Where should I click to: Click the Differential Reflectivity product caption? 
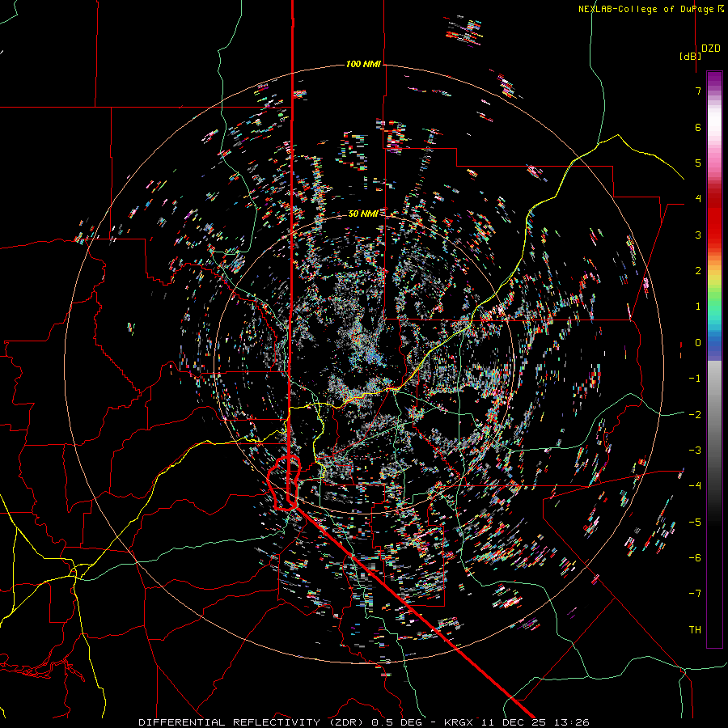(364, 722)
